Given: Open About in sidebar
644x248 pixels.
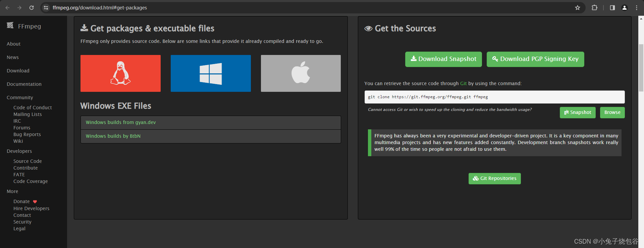Looking at the screenshot, I should click(13, 44).
